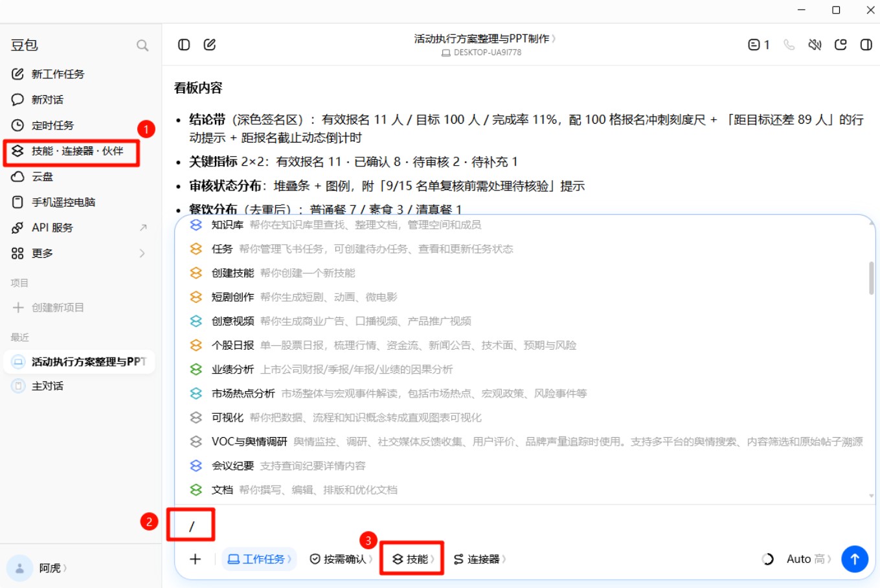Click the loading spinner icon beside Auto
This screenshot has width=880, height=588.
pos(767,559)
